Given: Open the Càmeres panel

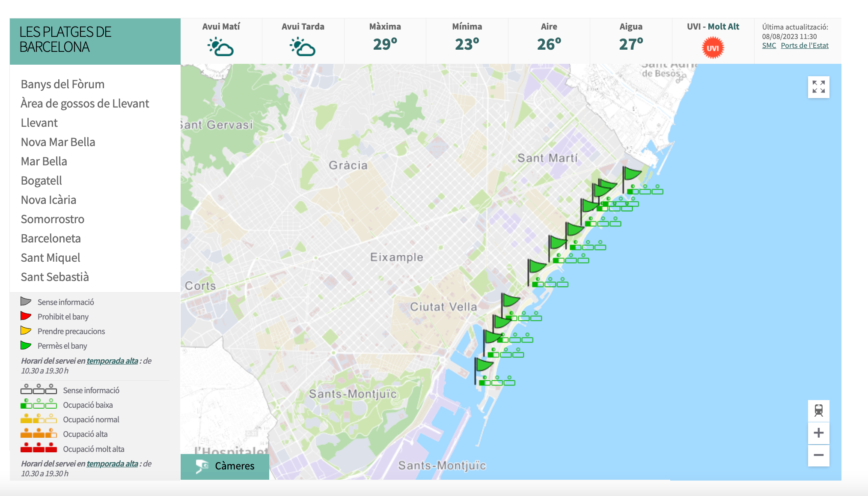Looking at the screenshot, I should [225, 466].
